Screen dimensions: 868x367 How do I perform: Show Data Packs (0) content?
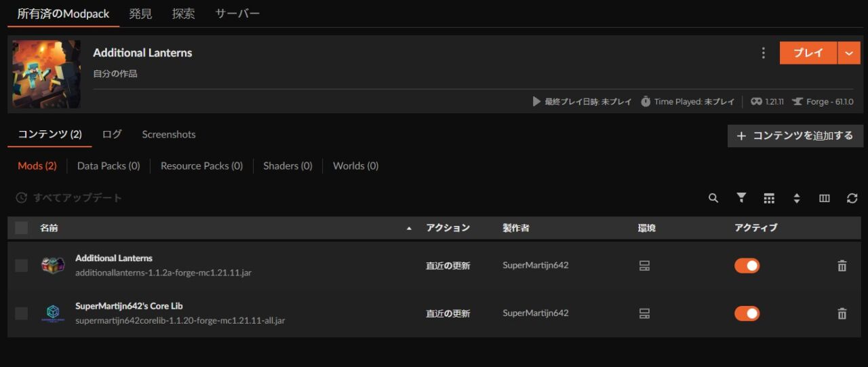[x=108, y=166]
